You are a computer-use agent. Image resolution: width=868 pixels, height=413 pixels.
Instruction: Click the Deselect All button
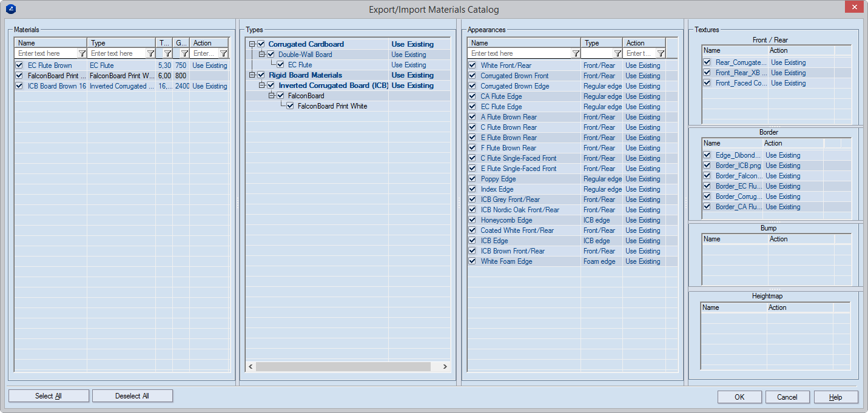click(132, 396)
